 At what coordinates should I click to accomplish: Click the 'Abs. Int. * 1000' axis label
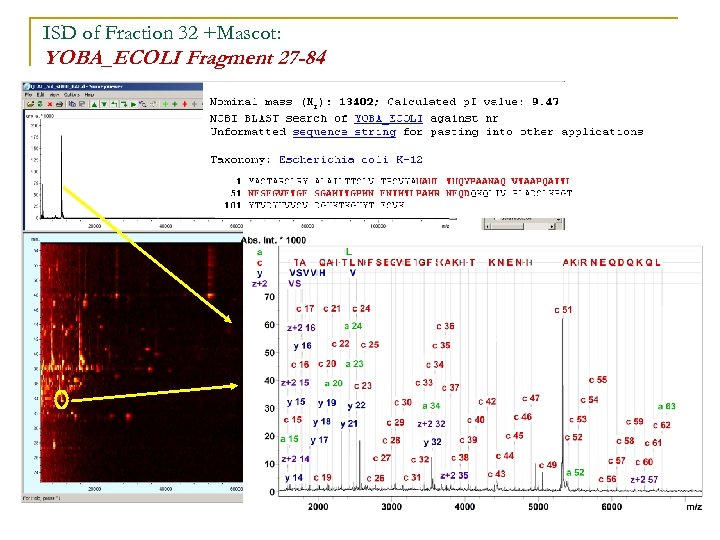tap(273, 240)
